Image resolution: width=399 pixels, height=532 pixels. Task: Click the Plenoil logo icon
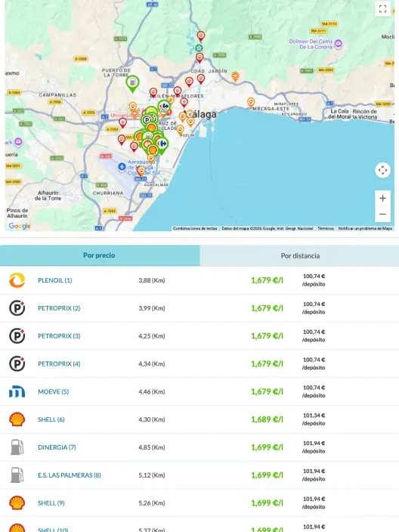tap(17, 280)
